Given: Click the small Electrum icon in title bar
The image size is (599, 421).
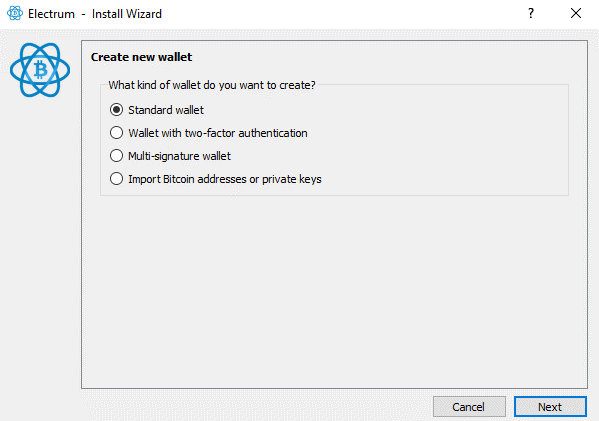Looking at the screenshot, I should point(15,13).
